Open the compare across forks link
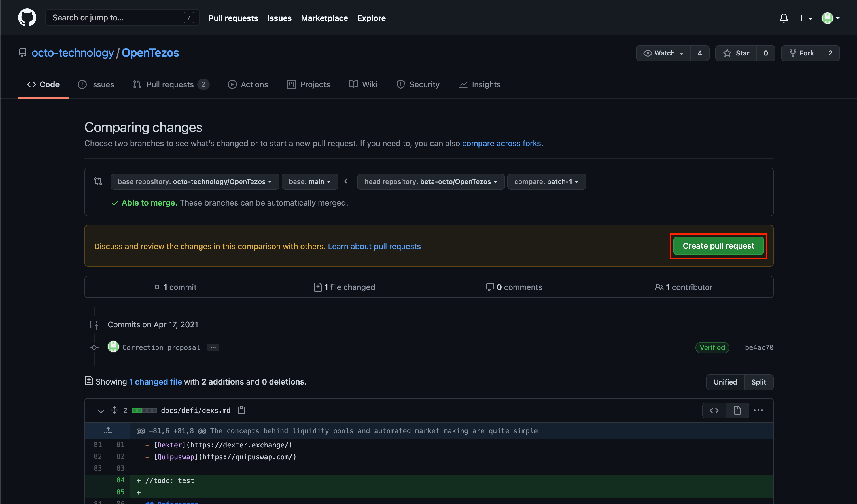The image size is (857, 504). tap(501, 144)
